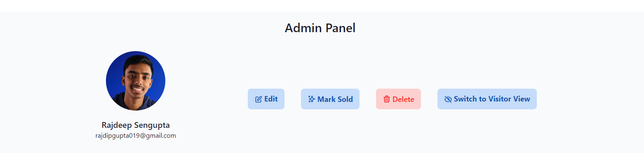Click the red trash can icon
The height and width of the screenshot is (153, 644).
point(387,99)
